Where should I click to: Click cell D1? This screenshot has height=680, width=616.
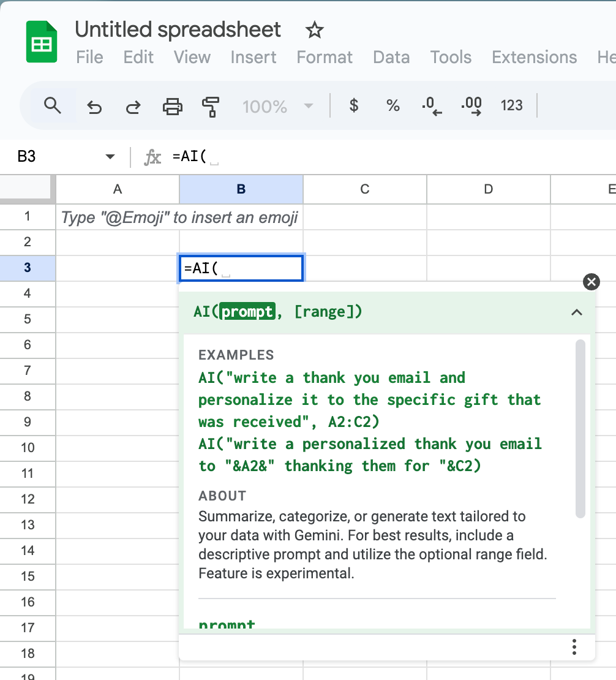click(489, 217)
